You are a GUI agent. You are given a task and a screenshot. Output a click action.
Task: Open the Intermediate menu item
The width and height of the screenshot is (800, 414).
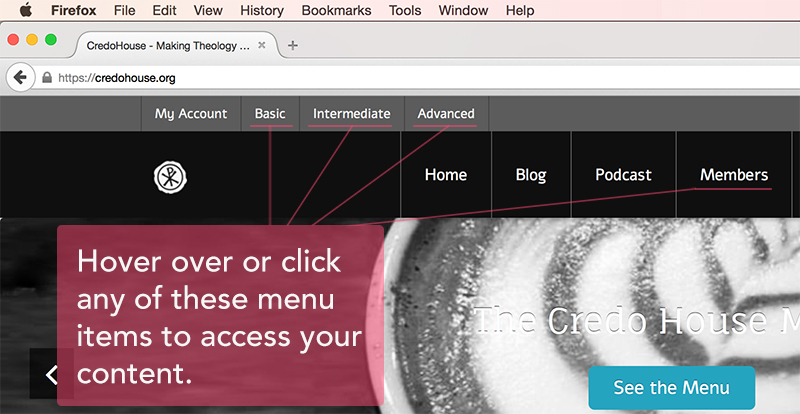pos(352,113)
